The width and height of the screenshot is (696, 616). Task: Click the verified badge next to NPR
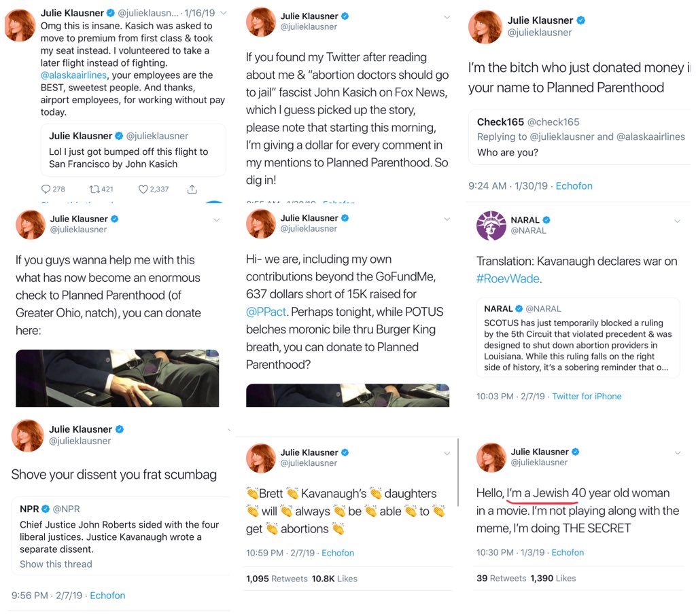tap(46, 509)
